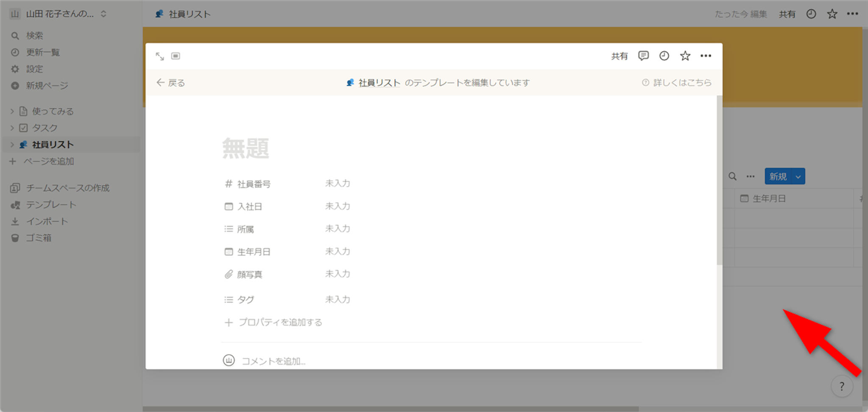
Task: Select テンプレート in the sidebar
Action: tap(51, 205)
